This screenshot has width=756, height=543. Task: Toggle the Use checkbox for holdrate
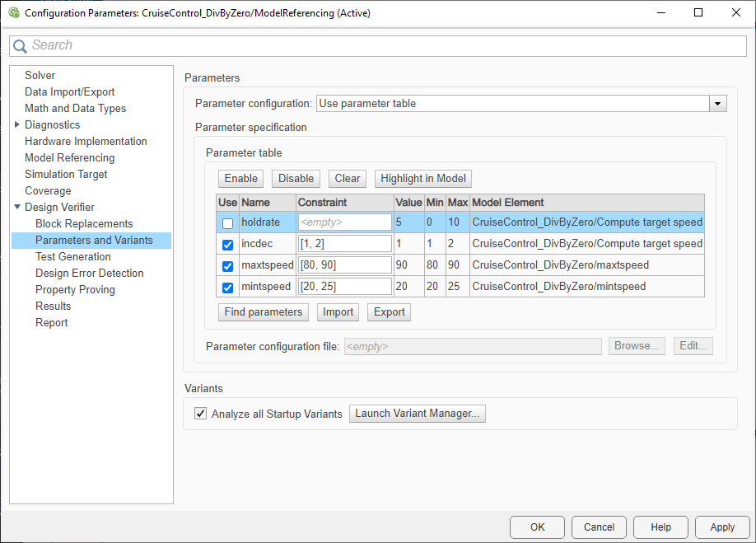(227, 222)
